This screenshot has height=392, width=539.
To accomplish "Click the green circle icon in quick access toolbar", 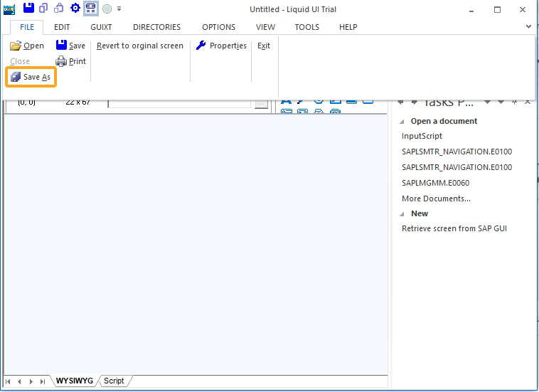I will (x=107, y=9).
